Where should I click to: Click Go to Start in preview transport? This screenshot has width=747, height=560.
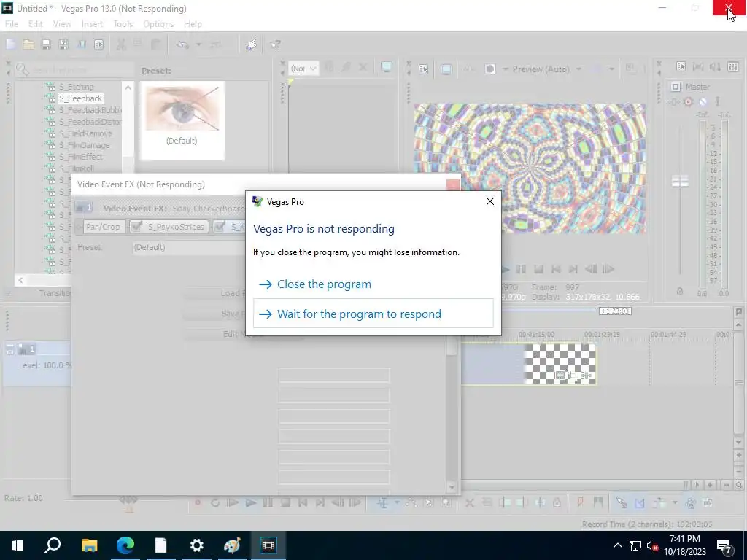click(x=555, y=270)
